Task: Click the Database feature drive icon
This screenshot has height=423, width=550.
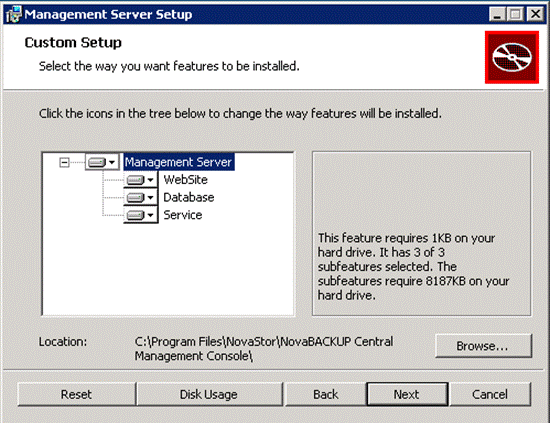Action: click(135, 197)
